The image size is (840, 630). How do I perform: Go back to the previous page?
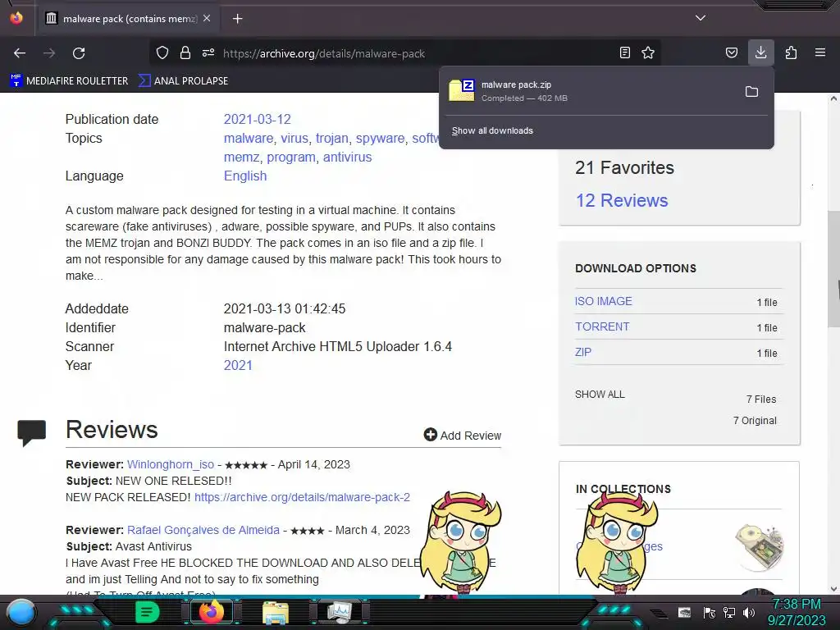[20, 53]
